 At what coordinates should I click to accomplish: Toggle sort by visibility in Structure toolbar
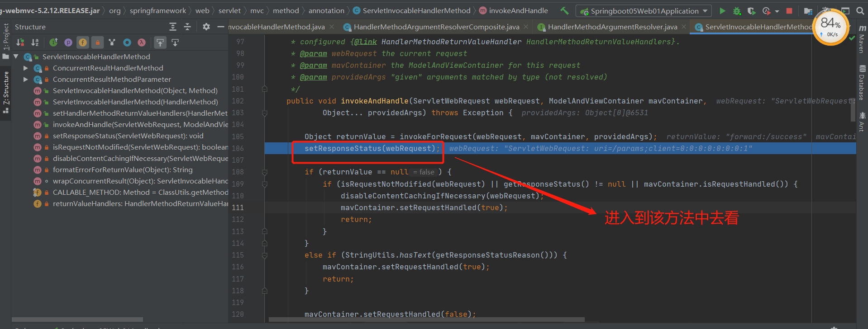20,42
